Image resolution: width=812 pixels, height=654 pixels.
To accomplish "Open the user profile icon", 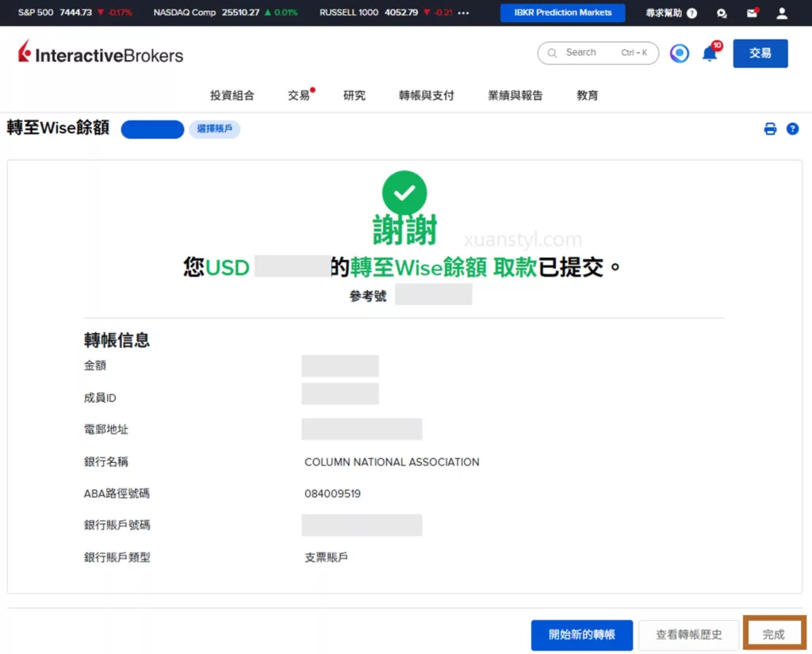I will pyautogui.click(x=781, y=13).
